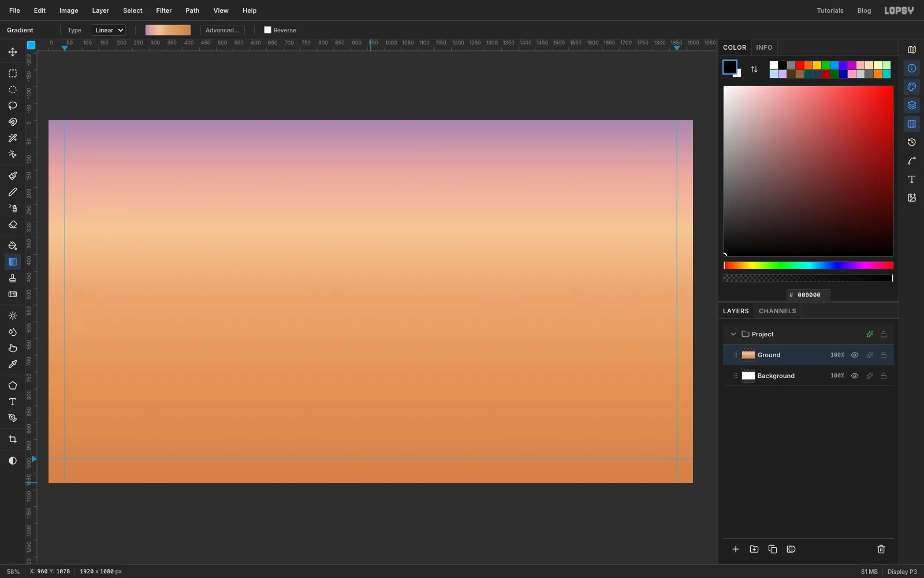Select the Polygon Shape tool
The image size is (924, 578).
pos(13,386)
